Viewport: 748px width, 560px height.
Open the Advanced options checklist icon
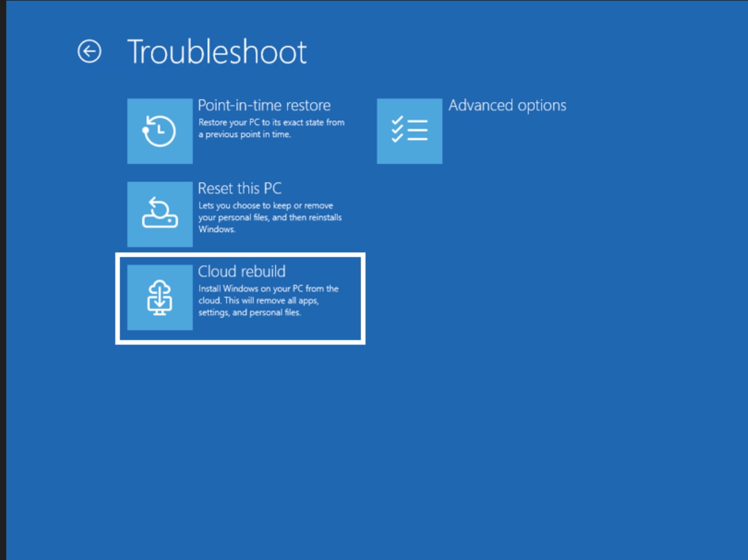pos(409,131)
